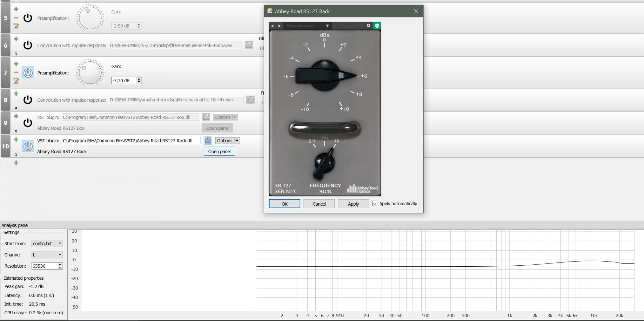The width and height of the screenshot is (644, 321).
Task: Browse for the row 10 VST plugin file
Action: pyautogui.click(x=208, y=141)
